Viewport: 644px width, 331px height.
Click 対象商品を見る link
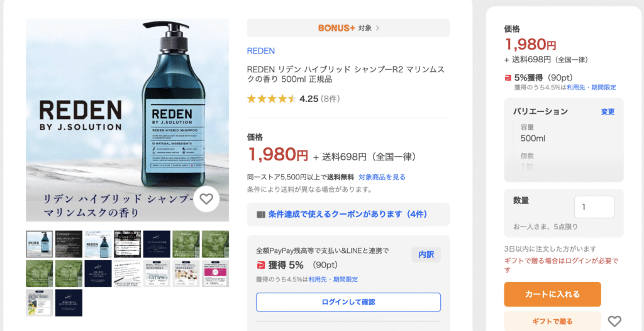tap(382, 177)
